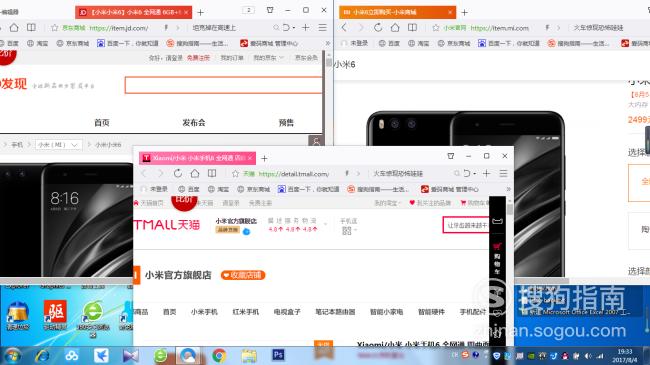650x365 pixels.
Task: Click home icon in Tmall browser window
Action: tap(195, 173)
